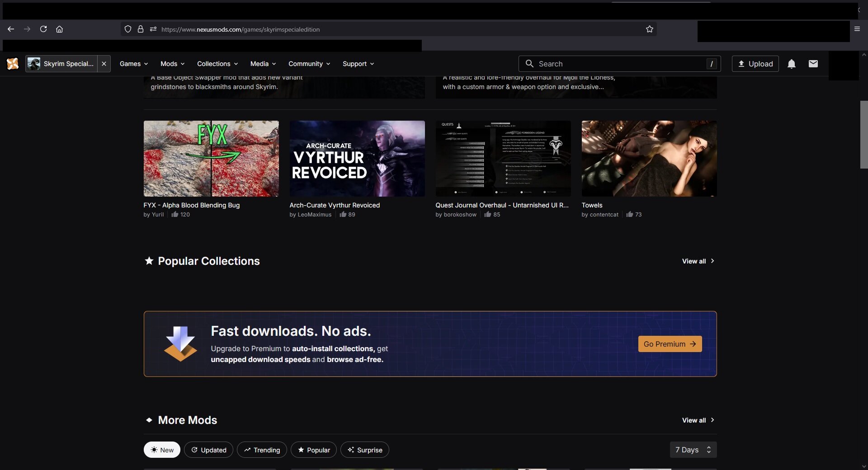868x470 pixels.
Task: Open the Quest Journal Overhaul title link
Action: click(502, 205)
